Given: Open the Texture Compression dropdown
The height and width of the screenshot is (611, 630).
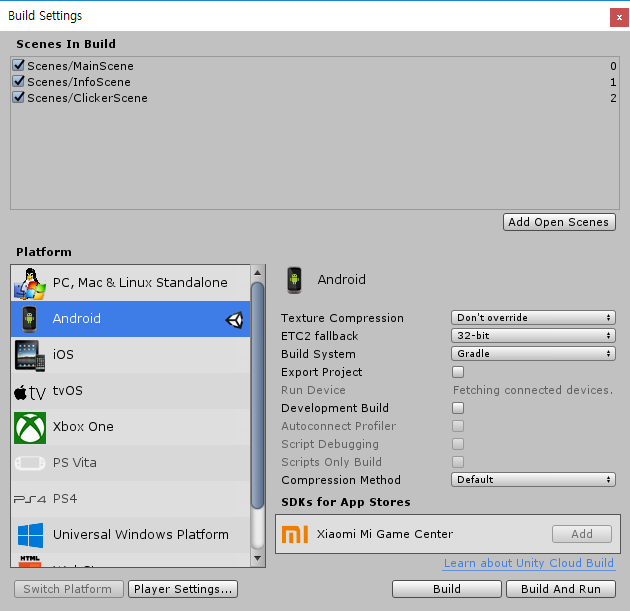Looking at the screenshot, I should [x=533, y=317].
